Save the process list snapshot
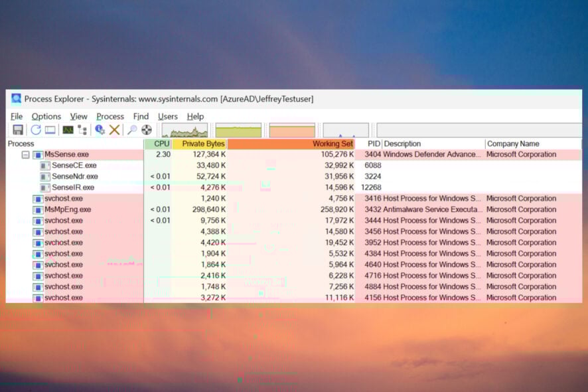The height and width of the screenshot is (392, 588). (18, 130)
